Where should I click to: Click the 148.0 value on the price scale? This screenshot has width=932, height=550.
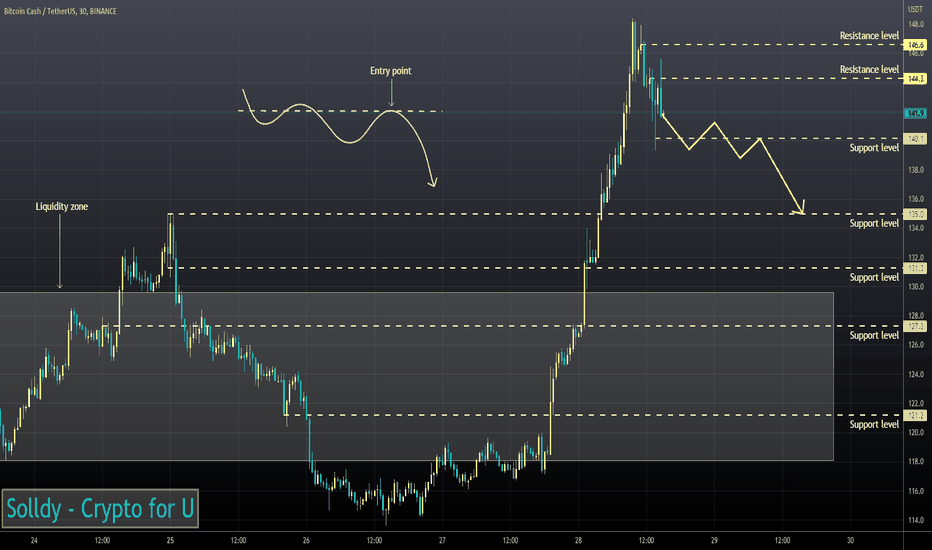click(916, 24)
